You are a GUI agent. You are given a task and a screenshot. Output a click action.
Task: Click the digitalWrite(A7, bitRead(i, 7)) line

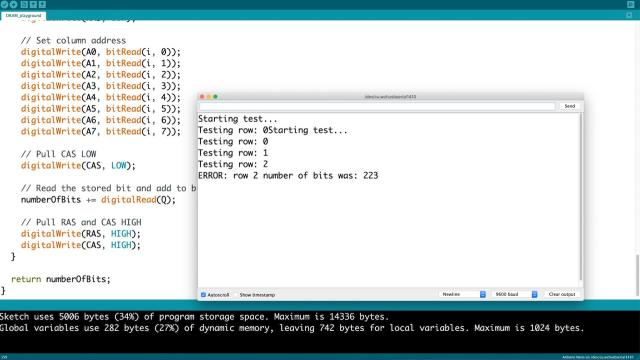(101, 131)
